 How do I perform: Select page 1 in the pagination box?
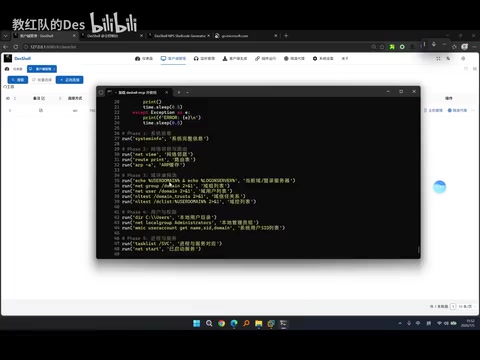point(453,306)
